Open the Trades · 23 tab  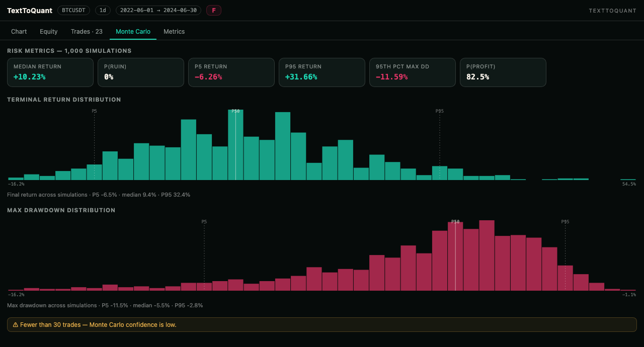point(87,31)
